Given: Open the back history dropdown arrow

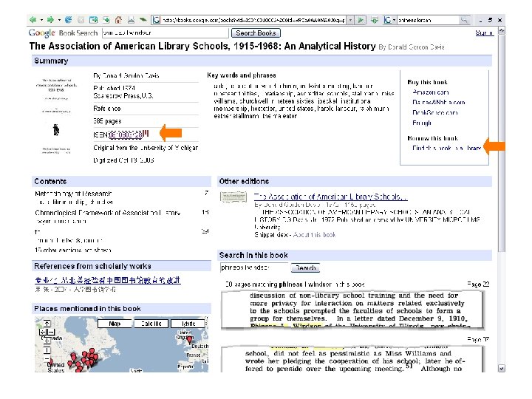Looking at the screenshot, I should coord(41,20).
